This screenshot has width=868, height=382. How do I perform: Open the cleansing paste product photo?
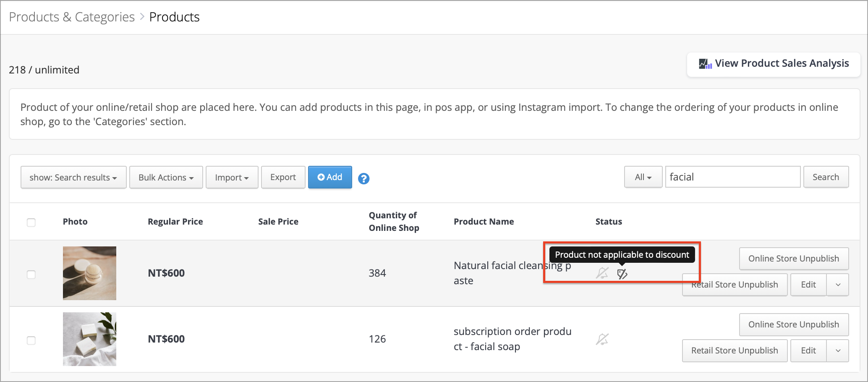point(89,273)
